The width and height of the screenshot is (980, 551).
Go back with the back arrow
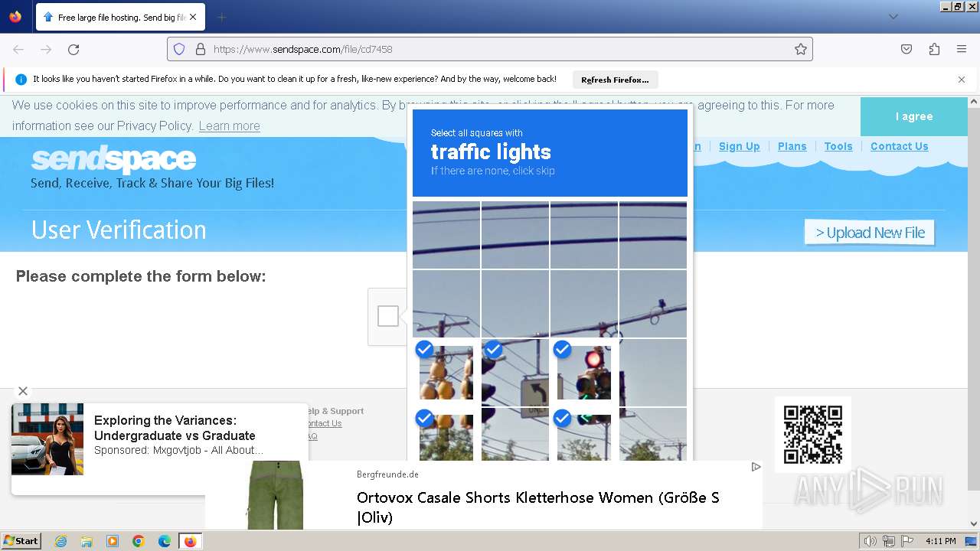point(18,49)
